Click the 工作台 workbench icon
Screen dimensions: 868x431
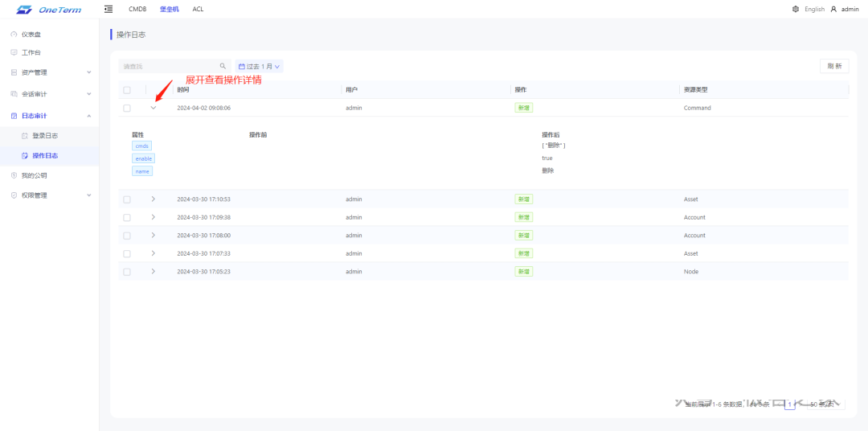(14, 52)
